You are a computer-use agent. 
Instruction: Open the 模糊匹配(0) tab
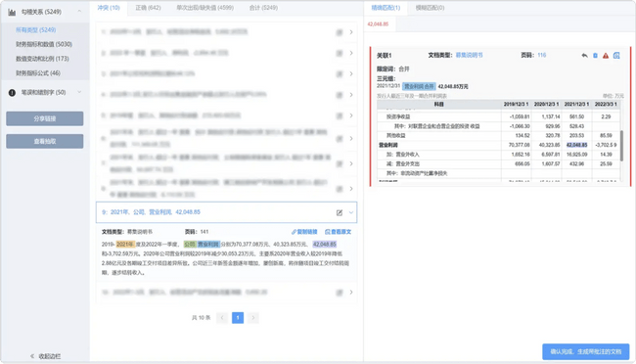(x=430, y=8)
